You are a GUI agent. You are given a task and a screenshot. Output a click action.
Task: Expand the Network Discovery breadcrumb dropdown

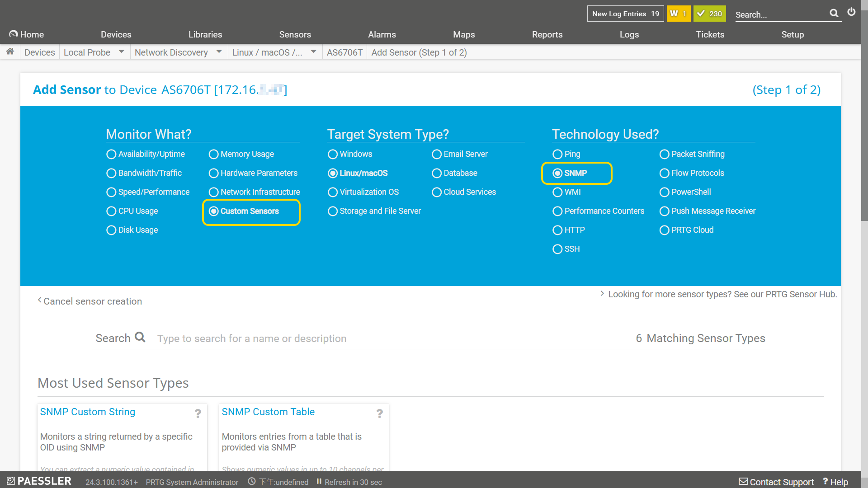tap(219, 52)
